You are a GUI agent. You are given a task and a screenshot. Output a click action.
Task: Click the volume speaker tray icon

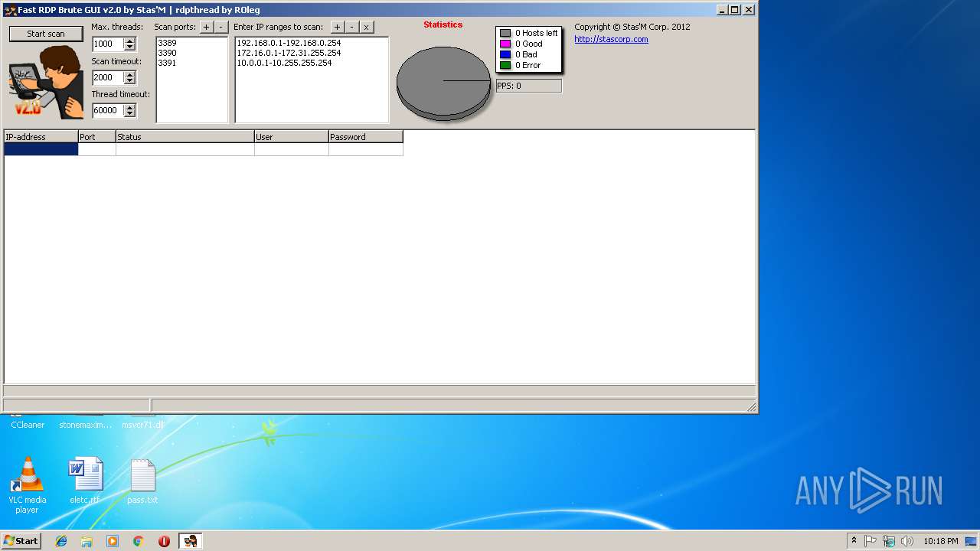[907, 541]
